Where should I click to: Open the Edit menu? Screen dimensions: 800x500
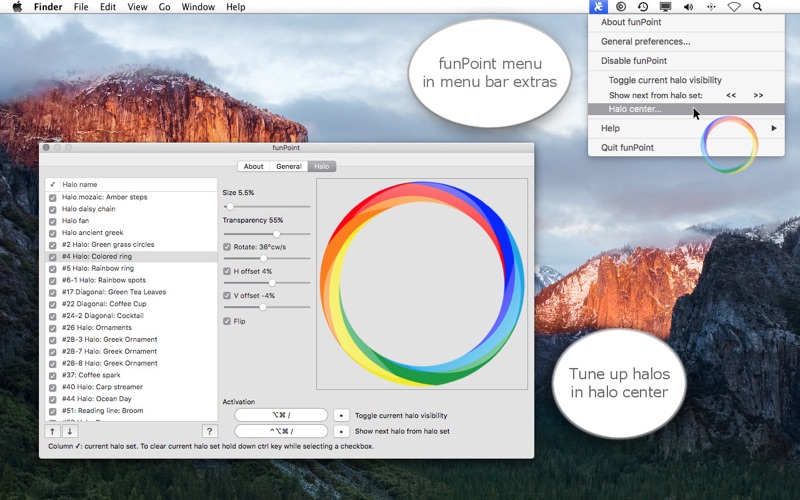[x=108, y=7]
